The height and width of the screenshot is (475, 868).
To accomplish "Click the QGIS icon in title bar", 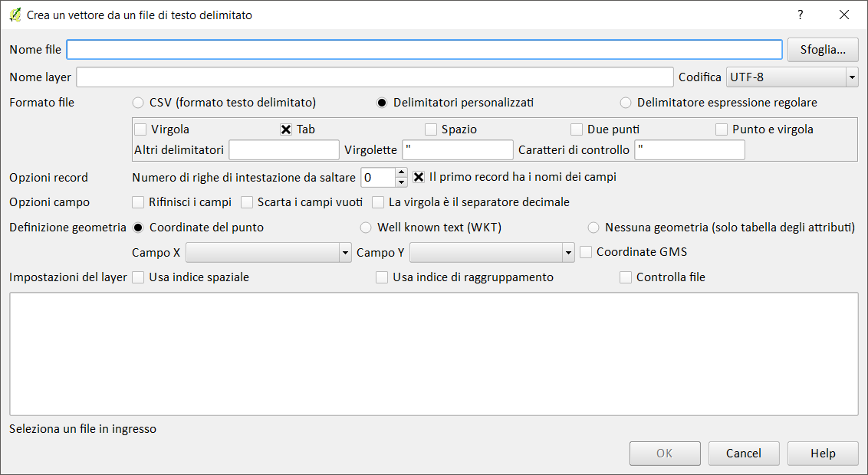I will point(14,15).
